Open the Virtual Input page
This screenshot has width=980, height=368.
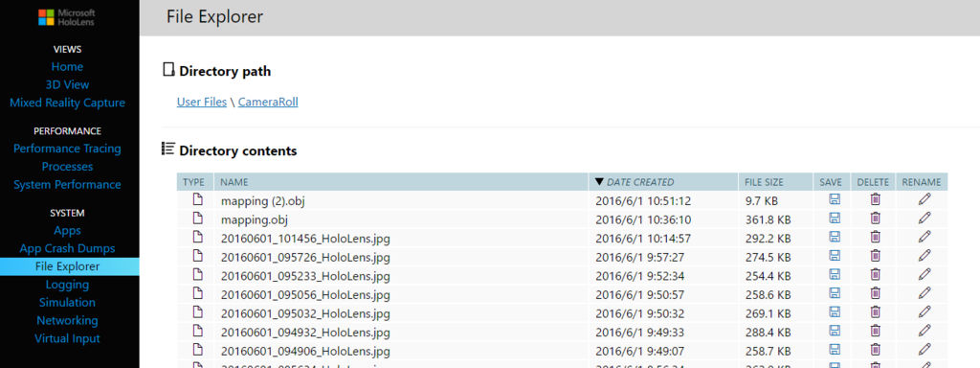[68, 338]
